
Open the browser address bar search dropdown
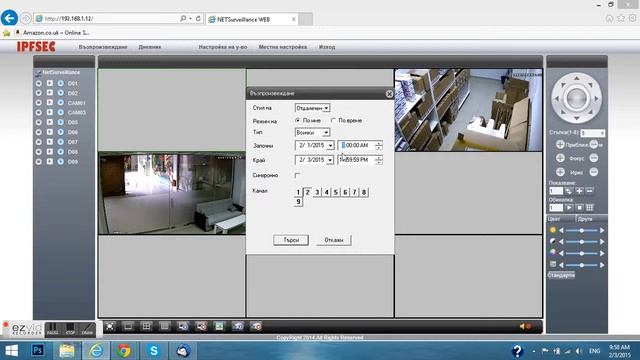tap(191, 18)
